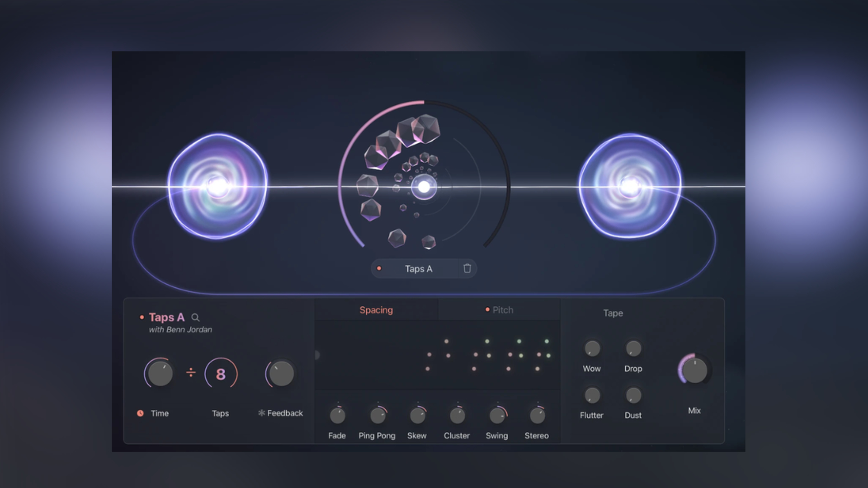Screen dimensions: 868x488
Task: Toggle the Pitch enable dot
Action: click(487, 310)
